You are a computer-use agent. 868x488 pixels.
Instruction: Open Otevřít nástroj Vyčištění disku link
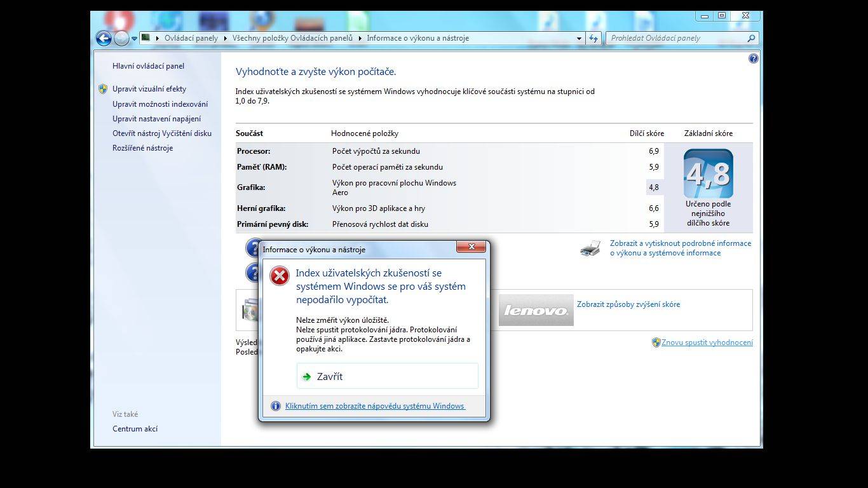point(162,133)
